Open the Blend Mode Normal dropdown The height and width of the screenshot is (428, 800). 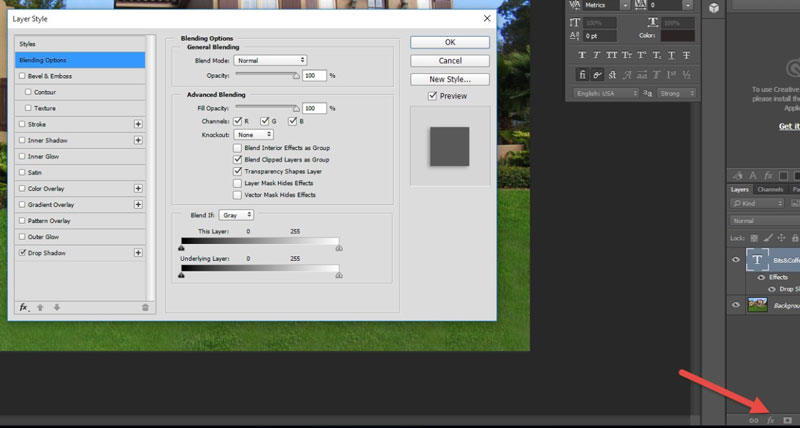pos(270,60)
